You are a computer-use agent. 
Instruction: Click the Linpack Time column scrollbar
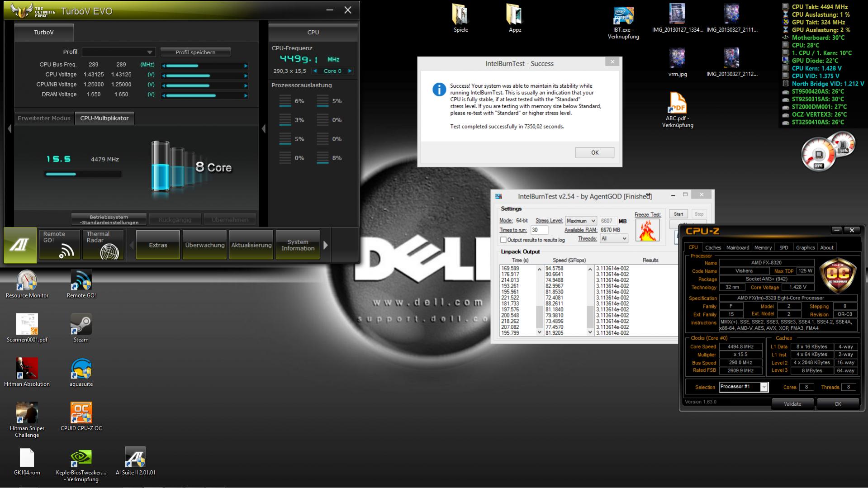pyautogui.click(x=539, y=301)
